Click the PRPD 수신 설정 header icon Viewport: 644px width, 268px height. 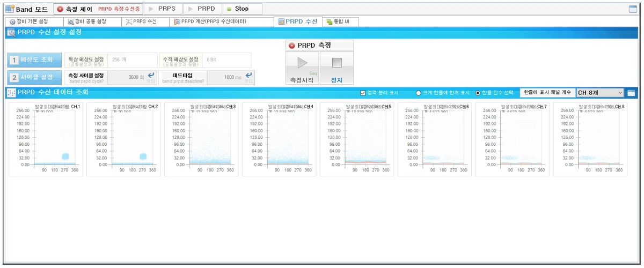[11, 32]
